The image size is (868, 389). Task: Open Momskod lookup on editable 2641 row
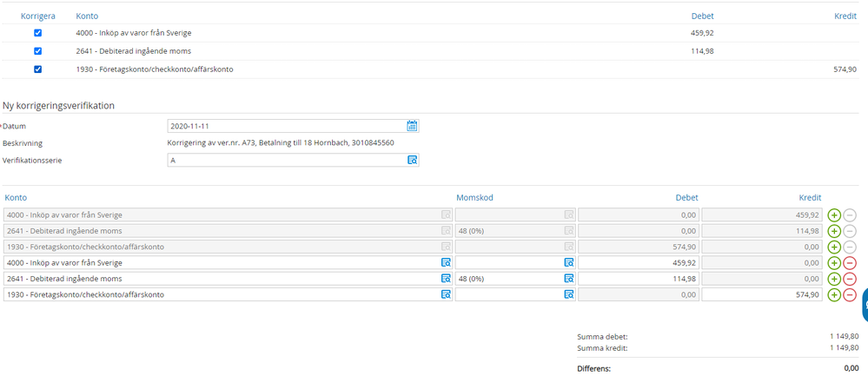point(568,279)
